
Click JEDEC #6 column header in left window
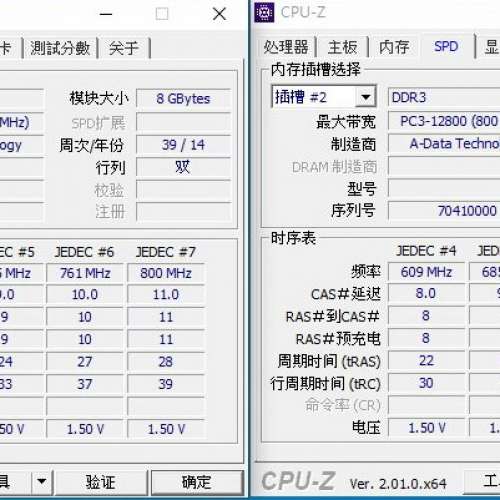[x=84, y=252]
